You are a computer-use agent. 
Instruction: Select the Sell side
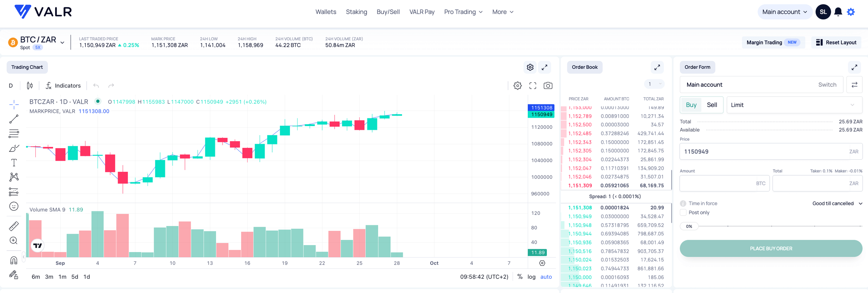pyautogui.click(x=712, y=105)
